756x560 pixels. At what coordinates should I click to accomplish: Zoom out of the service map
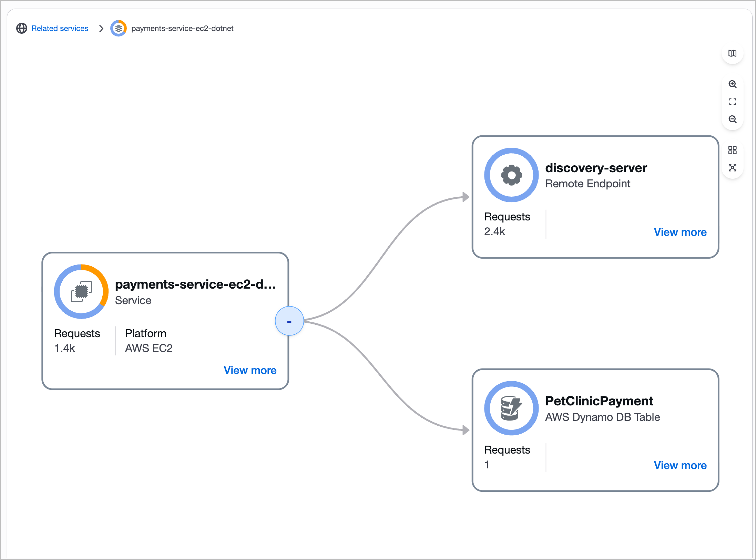[x=732, y=119]
